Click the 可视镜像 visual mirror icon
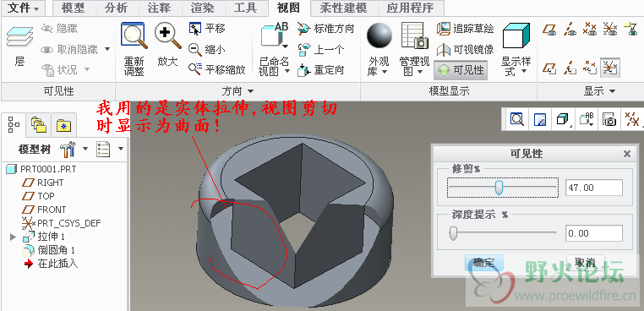 coord(444,50)
